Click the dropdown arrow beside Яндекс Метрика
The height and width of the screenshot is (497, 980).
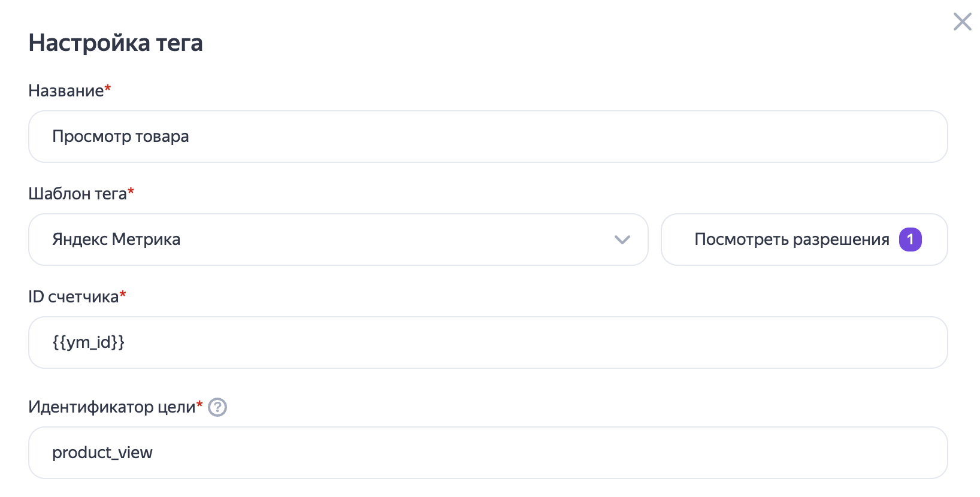[623, 240]
